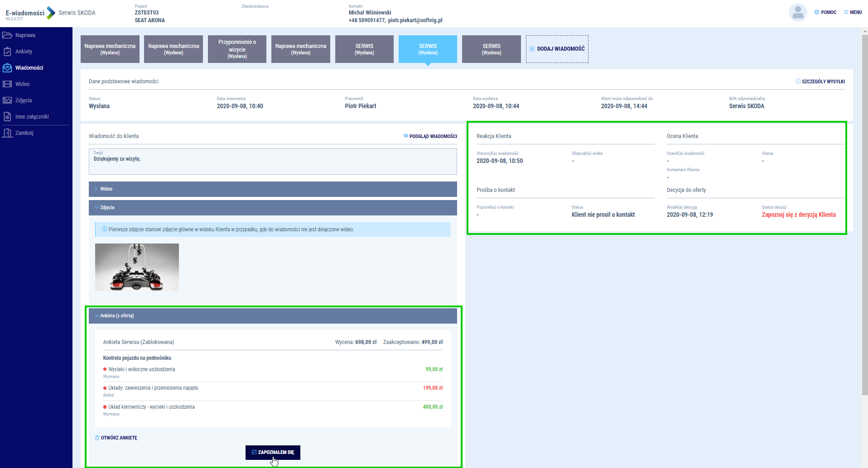
Task: Switch to the Przypomnienie o wizycie tab
Action: [237, 49]
